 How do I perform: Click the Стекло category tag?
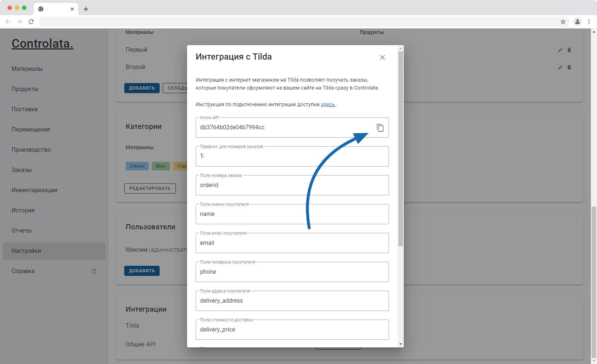137,166
